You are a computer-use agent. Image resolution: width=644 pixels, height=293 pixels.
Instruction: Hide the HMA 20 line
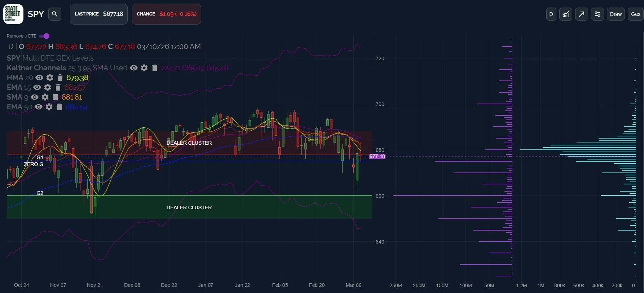(39, 78)
